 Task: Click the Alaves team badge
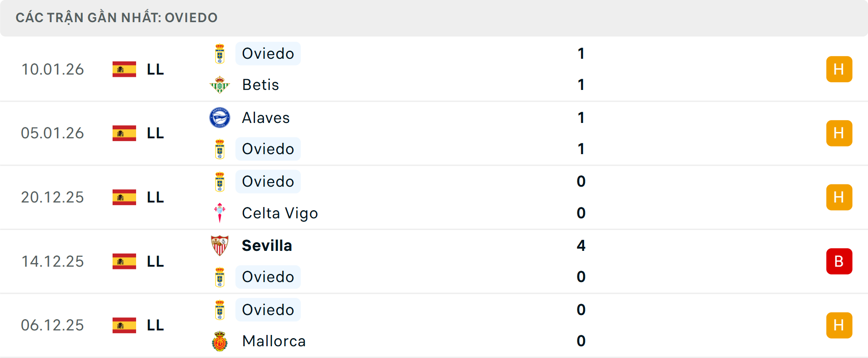(x=220, y=117)
